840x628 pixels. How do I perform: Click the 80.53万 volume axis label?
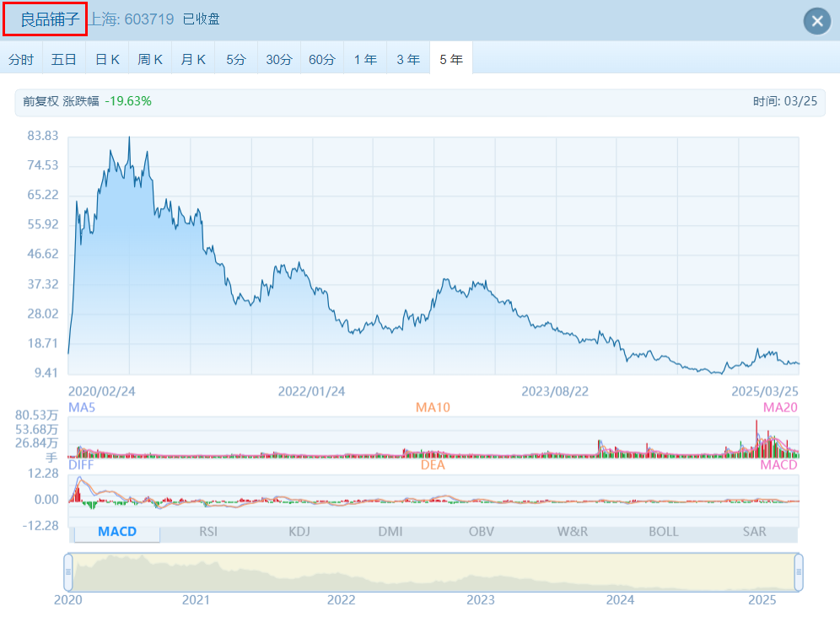(x=36, y=415)
